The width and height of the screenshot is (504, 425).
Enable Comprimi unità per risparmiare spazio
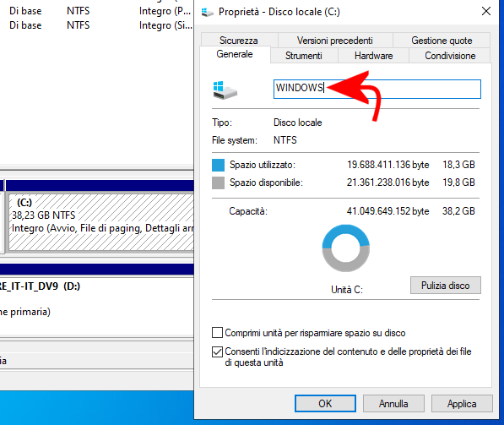click(217, 332)
